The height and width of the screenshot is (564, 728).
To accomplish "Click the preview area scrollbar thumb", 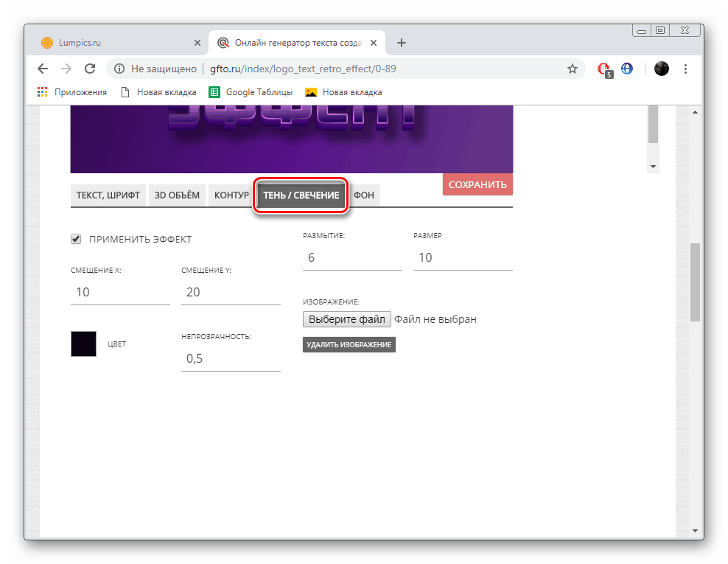I will click(x=654, y=124).
